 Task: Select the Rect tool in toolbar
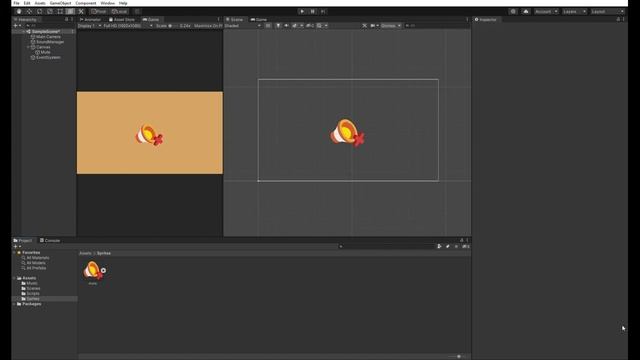60,11
